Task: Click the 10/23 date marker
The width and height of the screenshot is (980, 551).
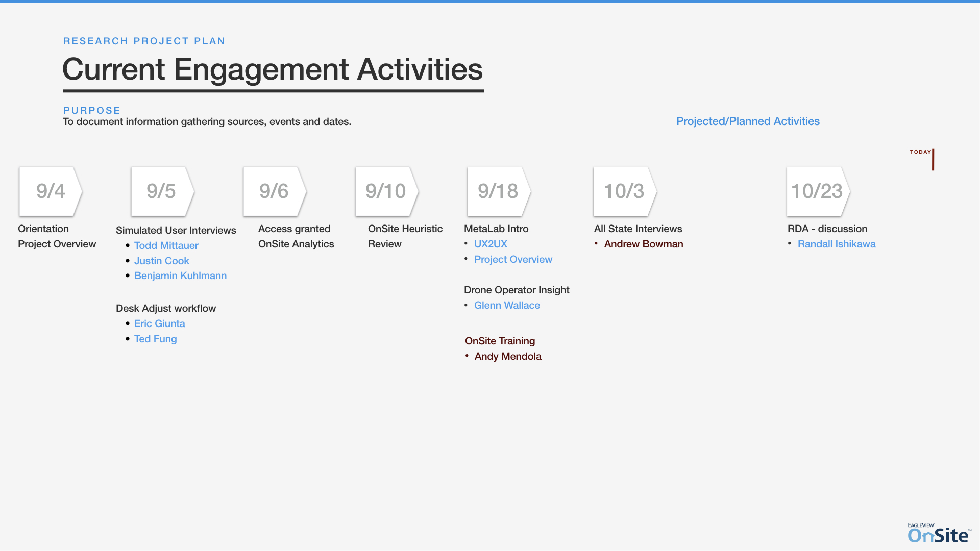Action: pos(818,191)
